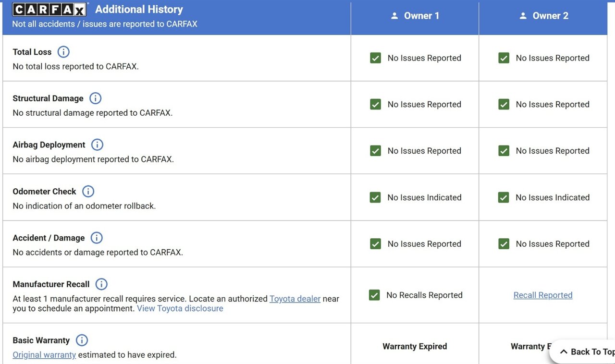
Task: Follow the Toyota dealer link
Action: click(x=295, y=299)
